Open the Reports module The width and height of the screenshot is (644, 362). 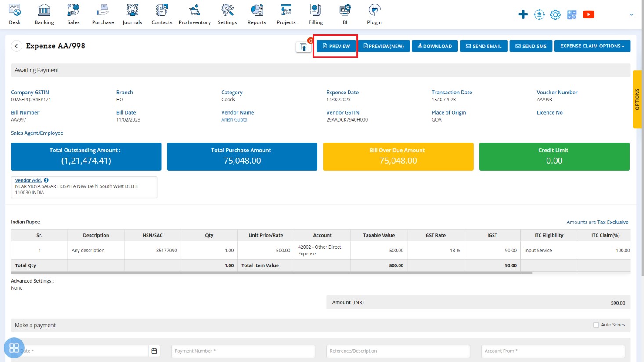coord(257,14)
